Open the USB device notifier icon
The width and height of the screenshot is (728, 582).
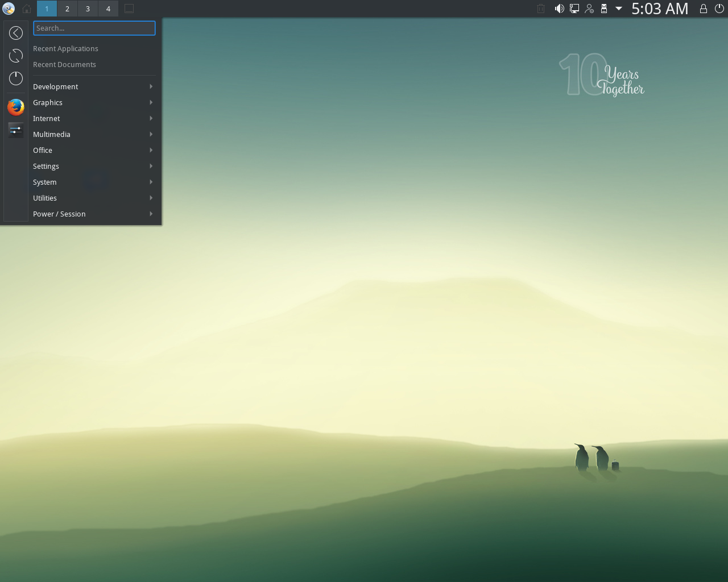604,9
